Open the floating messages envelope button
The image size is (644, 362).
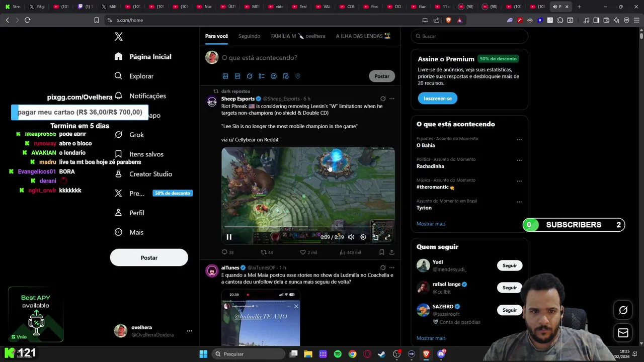click(623, 333)
